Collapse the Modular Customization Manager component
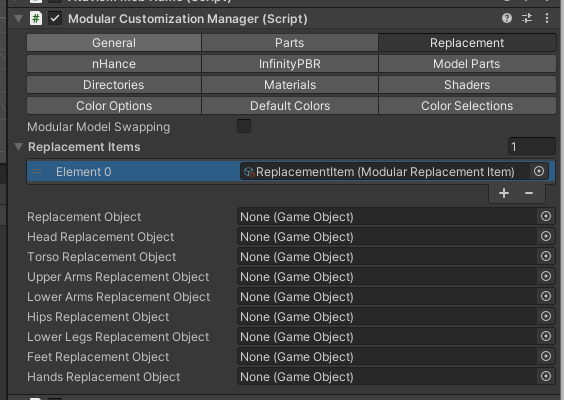 [18, 18]
